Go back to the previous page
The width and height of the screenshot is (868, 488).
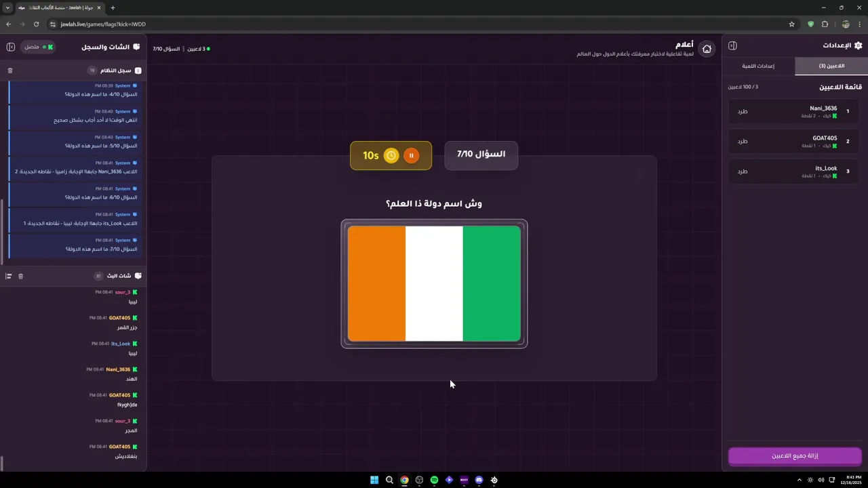[x=9, y=24]
